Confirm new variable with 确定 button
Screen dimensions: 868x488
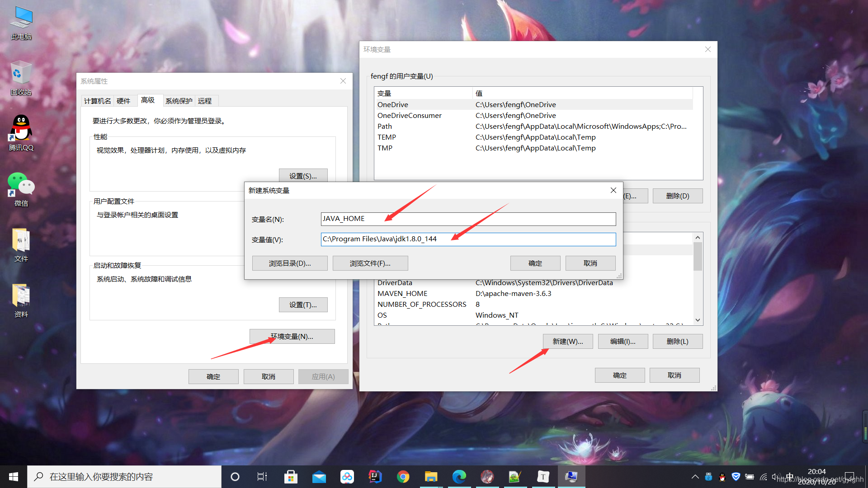[x=535, y=263]
